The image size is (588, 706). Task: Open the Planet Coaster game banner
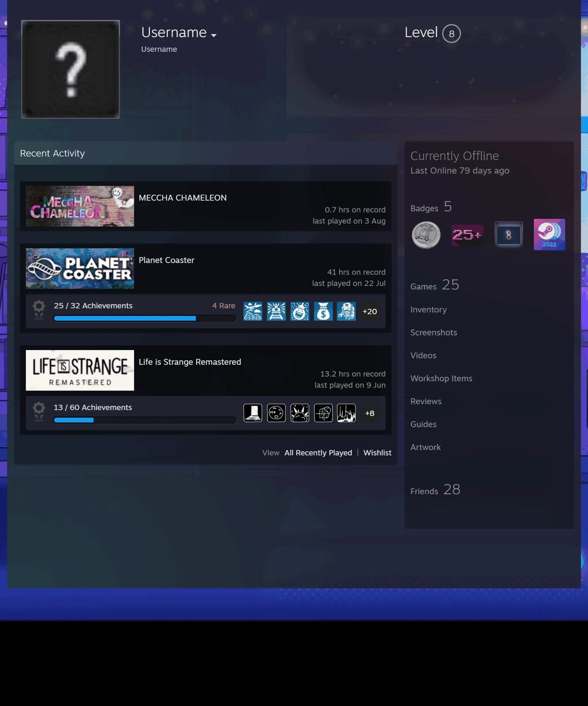point(80,268)
